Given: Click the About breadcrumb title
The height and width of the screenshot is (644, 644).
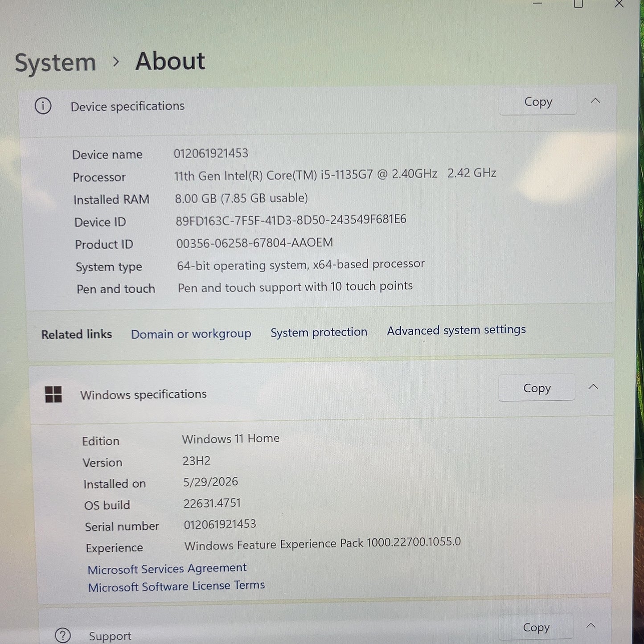Looking at the screenshot, I should (170, 61).
